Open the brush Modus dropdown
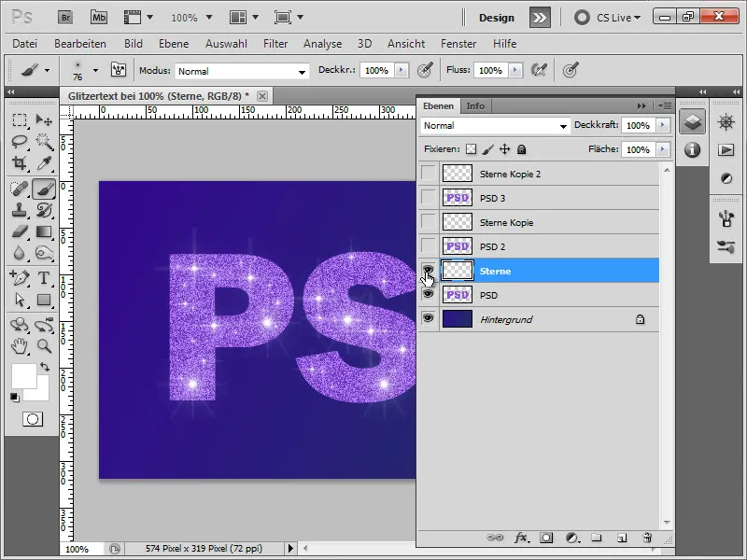Screen dimensions: 747x560 click(242, 71)
